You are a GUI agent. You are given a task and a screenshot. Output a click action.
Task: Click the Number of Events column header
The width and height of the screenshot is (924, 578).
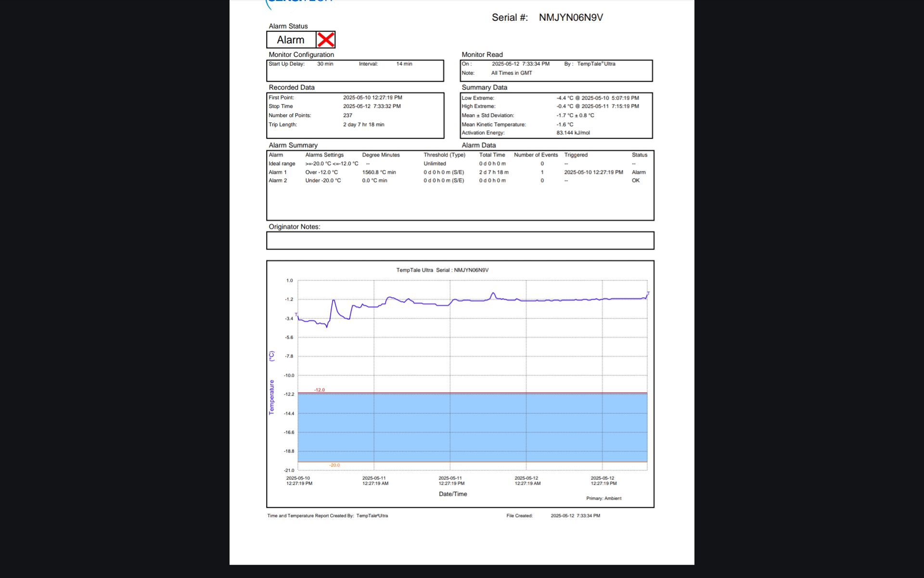point(536,155)
